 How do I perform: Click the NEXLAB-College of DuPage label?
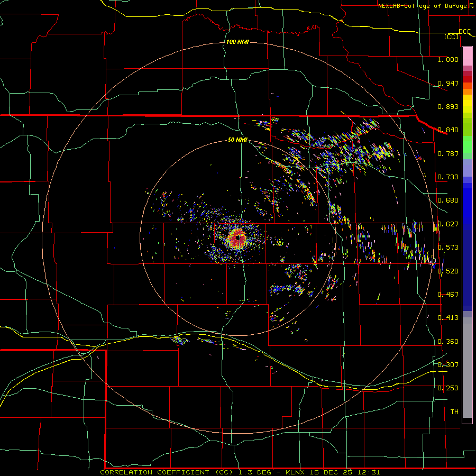(426, 6)
